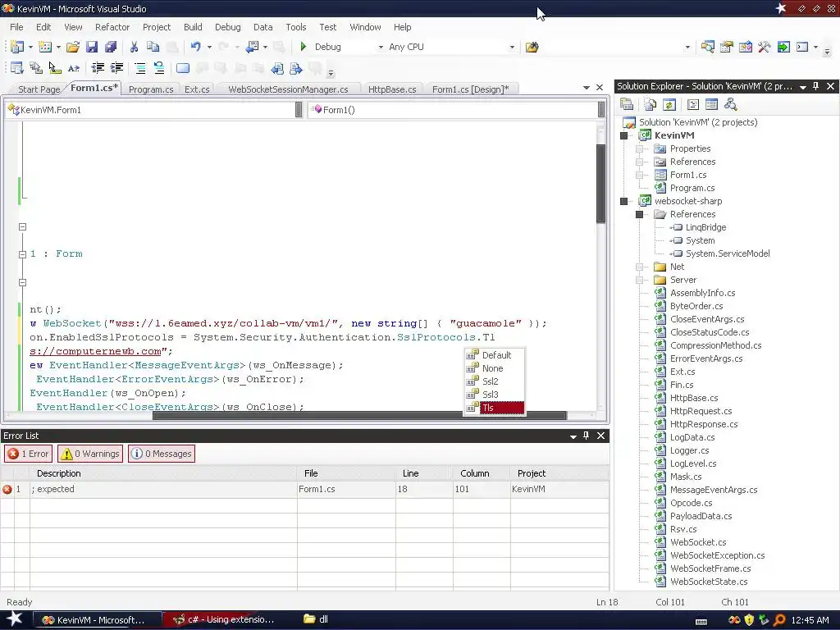Expand the Server folder node
This screenshot has height=630, width=840.
[639, 280]
